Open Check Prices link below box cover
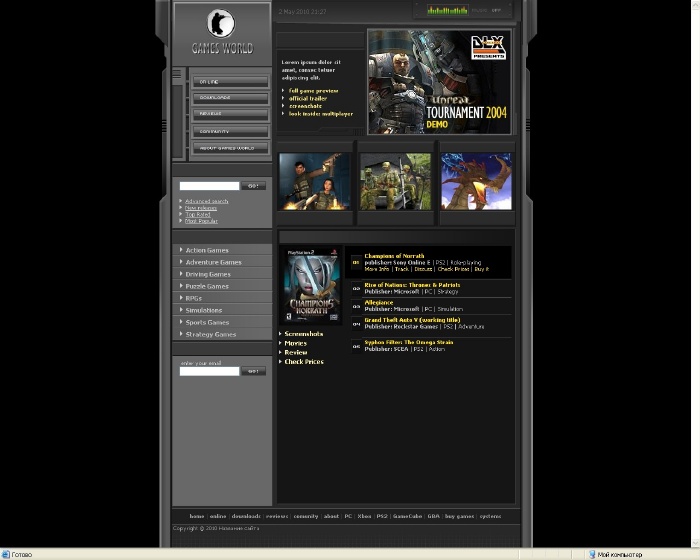 pyautogui.click(x=304, y=362)
